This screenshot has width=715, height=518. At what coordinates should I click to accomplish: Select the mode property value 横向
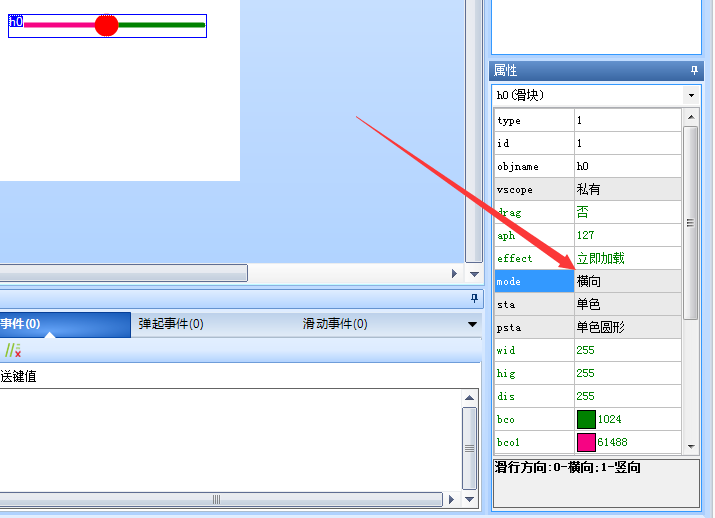(x=627, y=282)
